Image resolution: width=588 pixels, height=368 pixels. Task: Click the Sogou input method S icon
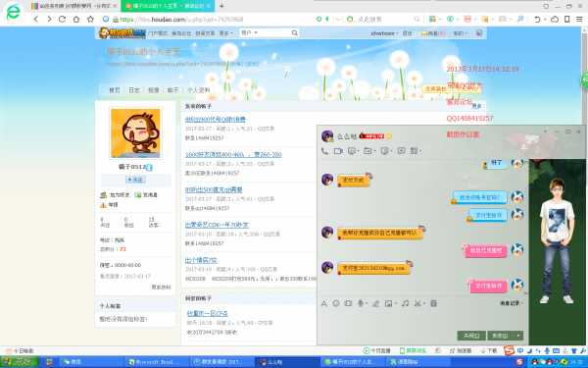tap(509, 350)
